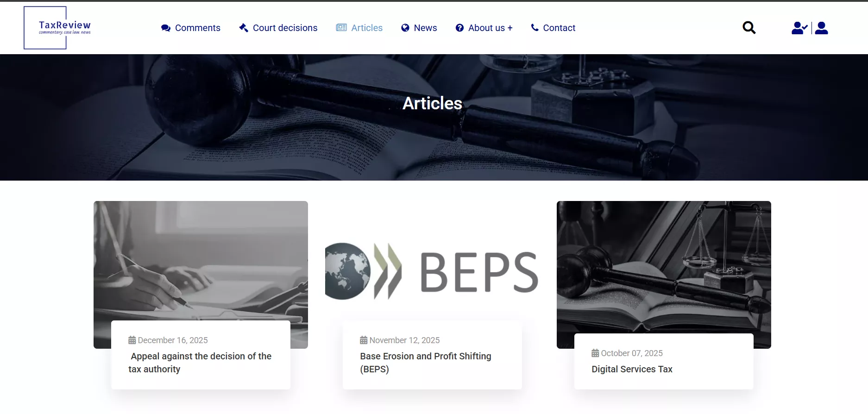Open the Comments menu item

197,28
